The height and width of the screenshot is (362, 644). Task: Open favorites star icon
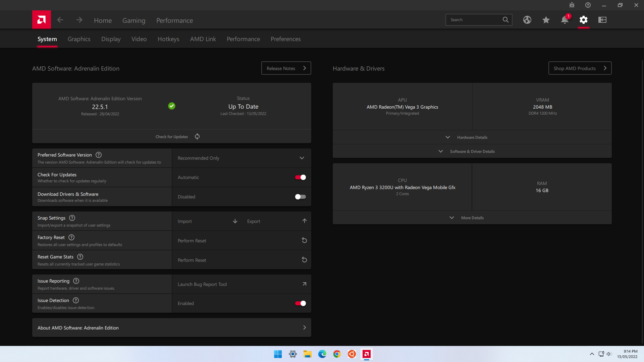coord(546,20)
